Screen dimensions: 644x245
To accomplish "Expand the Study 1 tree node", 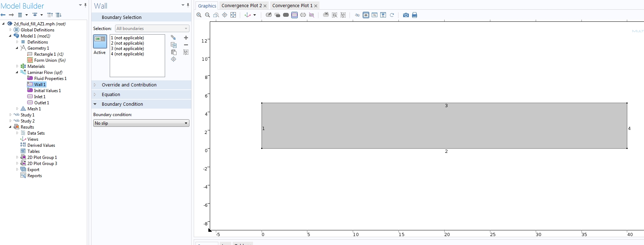I will click(10, 115).
